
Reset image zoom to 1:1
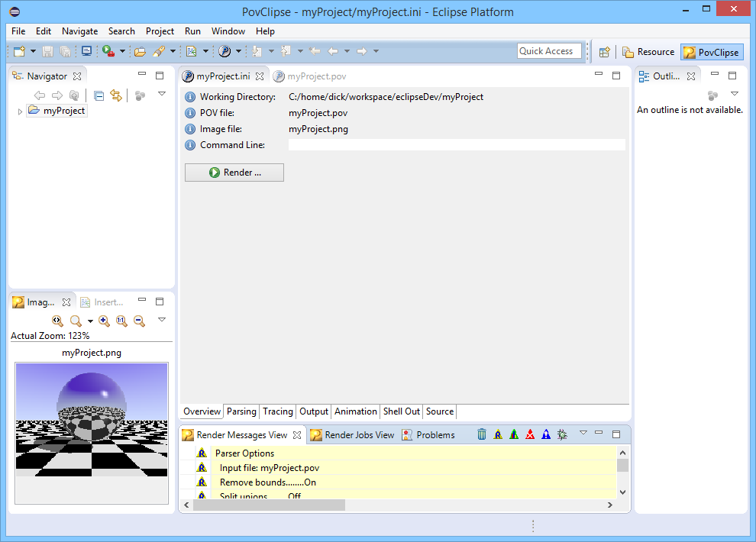point(121,321)
